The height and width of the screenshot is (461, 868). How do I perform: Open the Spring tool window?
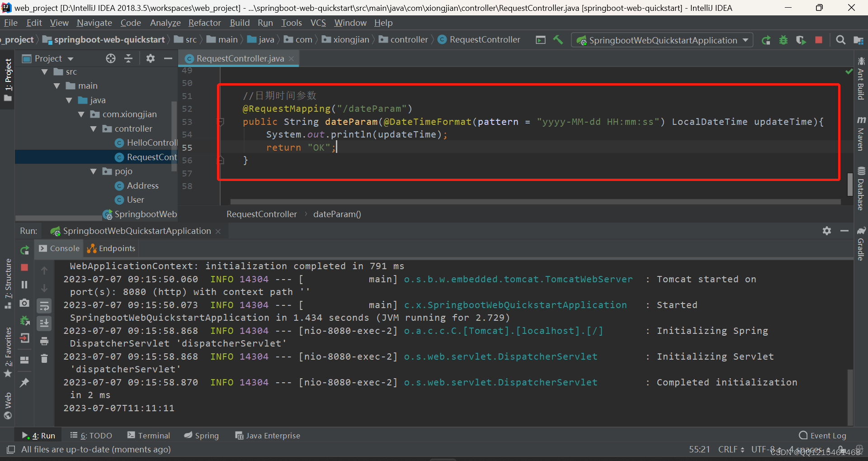(201, 435)
